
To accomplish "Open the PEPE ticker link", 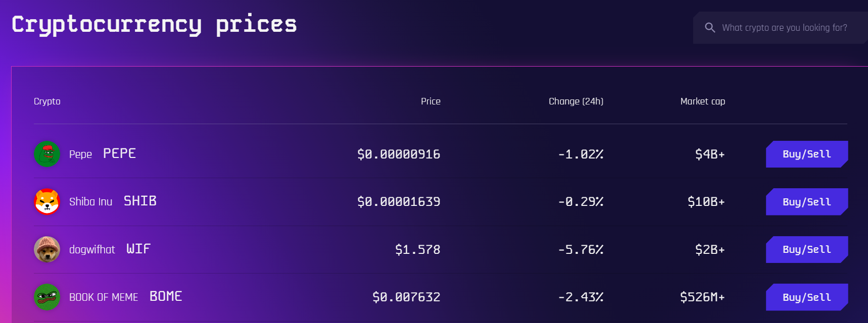I will pos(120,153).
